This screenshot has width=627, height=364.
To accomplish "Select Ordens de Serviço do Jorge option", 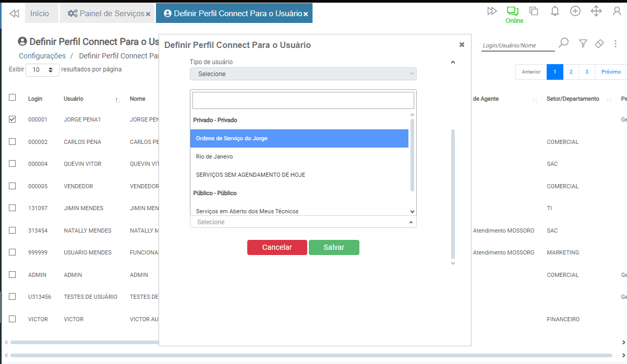I will 299,139.
